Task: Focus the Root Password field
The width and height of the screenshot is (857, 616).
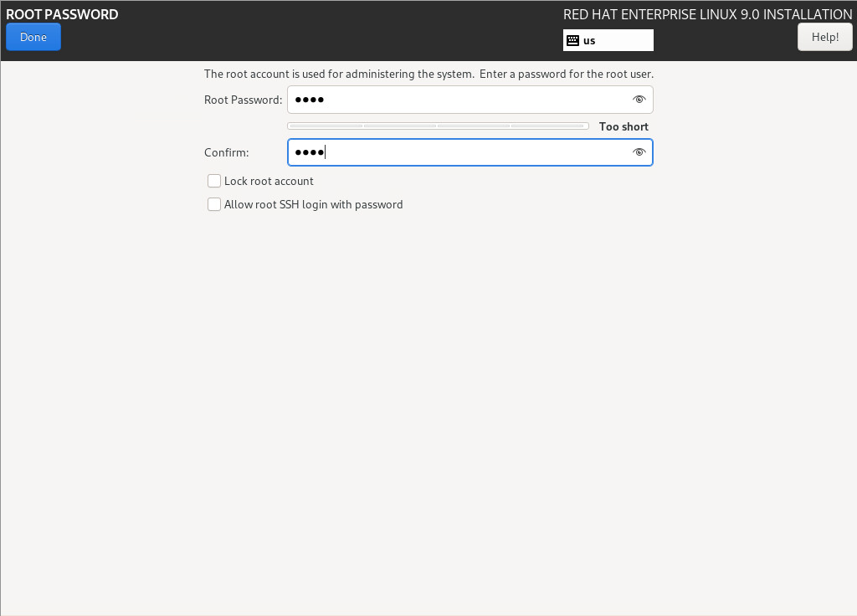Action: point(470,100)
